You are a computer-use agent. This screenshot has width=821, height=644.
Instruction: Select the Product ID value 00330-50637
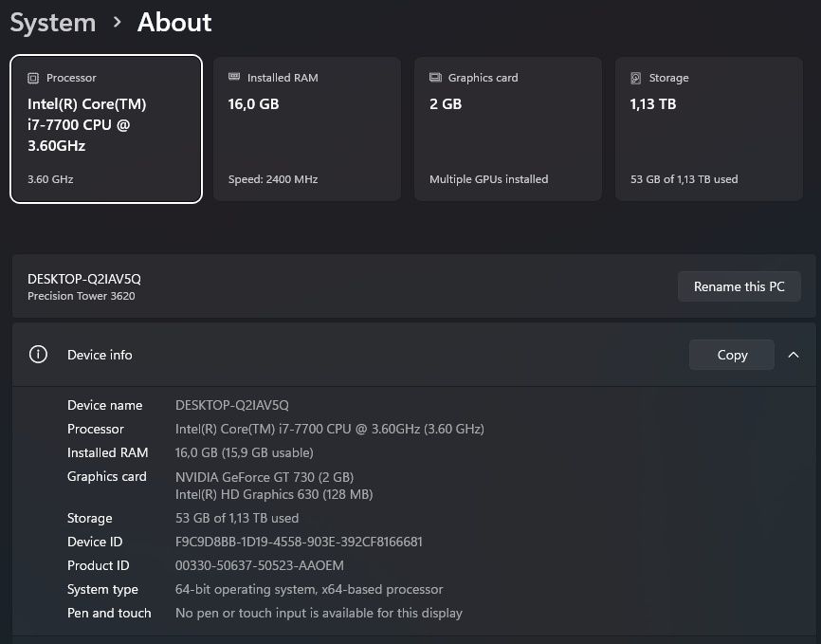click(x=259, y=565)
